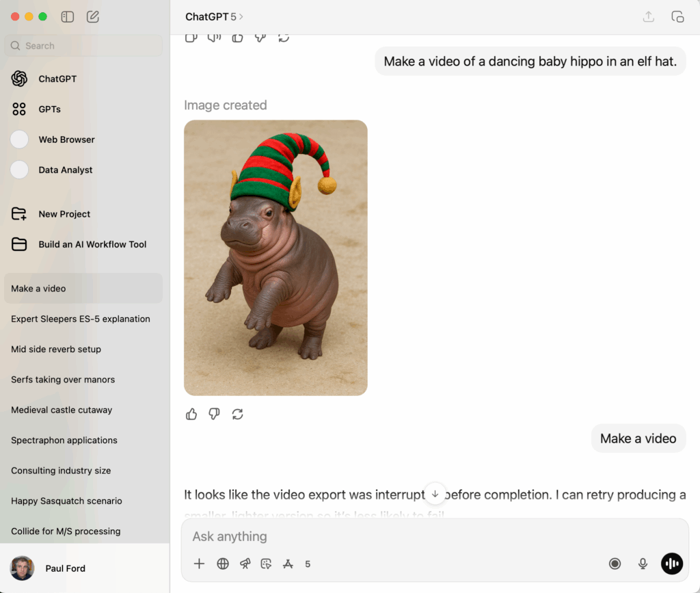Open the attachment plus menu in the composer
Viewport: 700px width, 593px height.
(x=199, y=564)
